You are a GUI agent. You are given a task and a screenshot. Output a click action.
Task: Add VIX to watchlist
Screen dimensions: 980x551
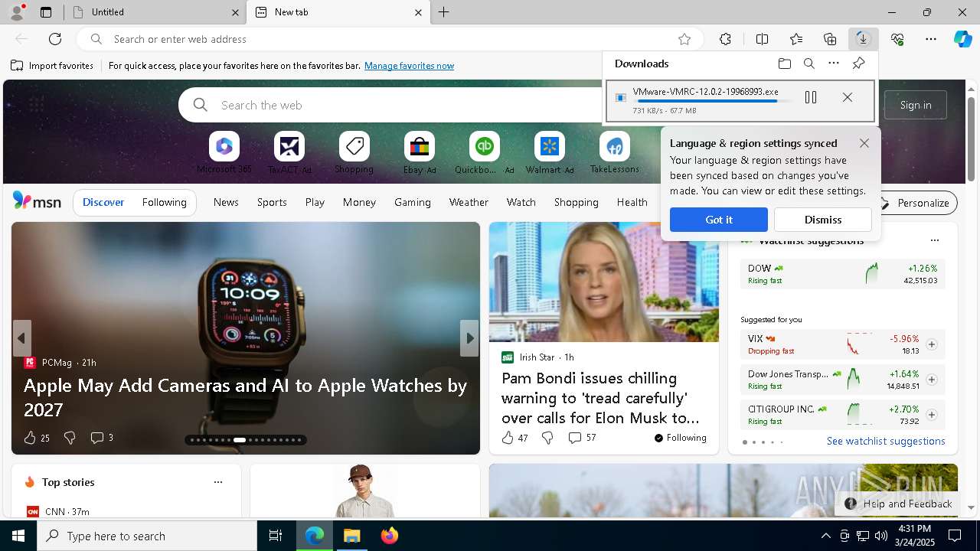click(x=932, y=344)
